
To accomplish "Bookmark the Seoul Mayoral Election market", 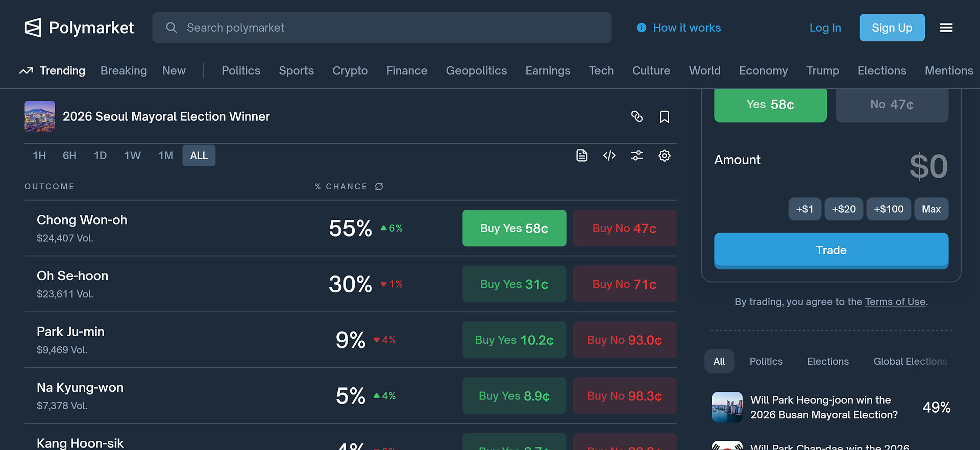I will (x=664, y=117).
